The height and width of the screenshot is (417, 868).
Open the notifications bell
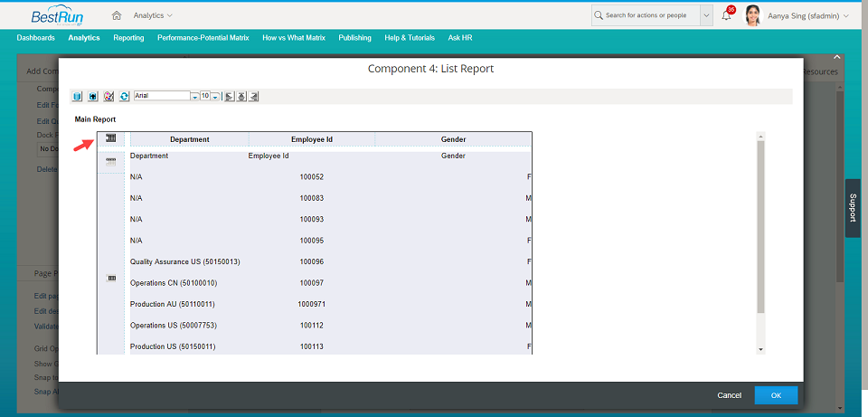click(x=726, y=15)
